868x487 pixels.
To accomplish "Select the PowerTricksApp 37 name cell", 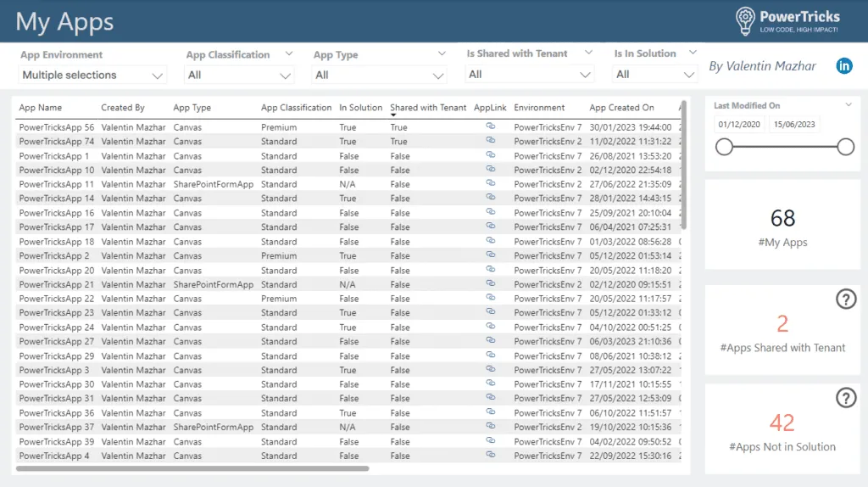I will coord(57,427).
